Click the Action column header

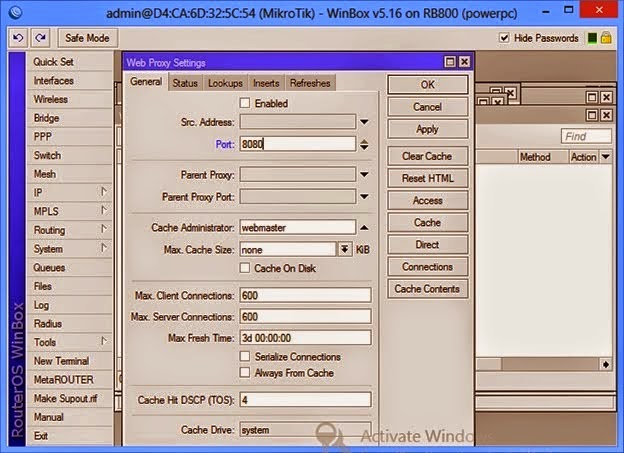[x=583, y=157]
